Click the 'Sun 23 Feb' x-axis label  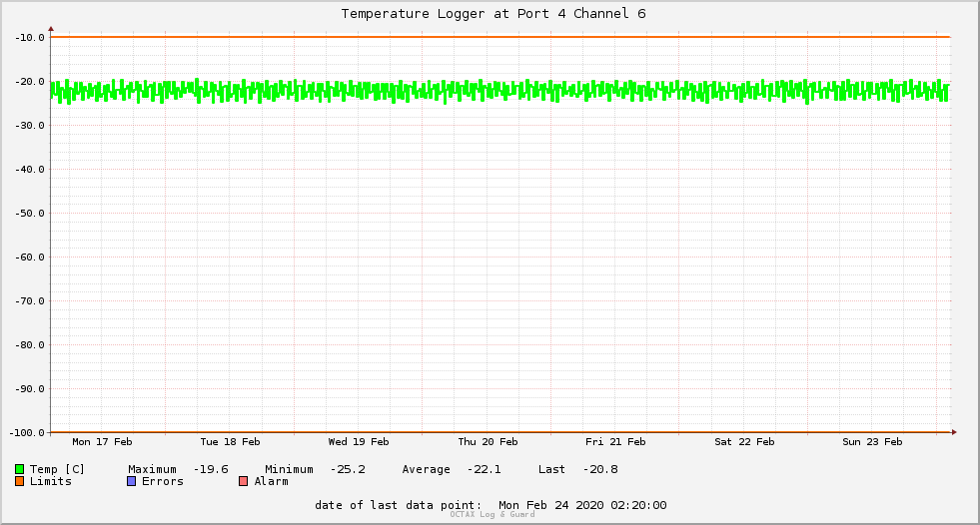(872, 442)
